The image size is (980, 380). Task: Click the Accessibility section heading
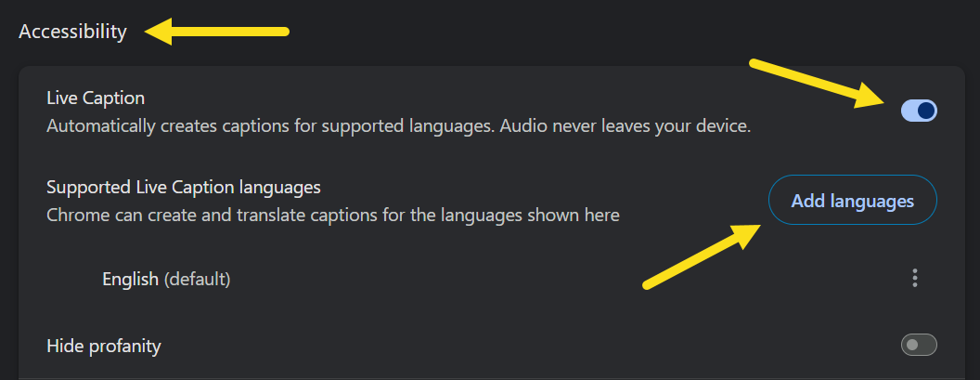(72, 32)
